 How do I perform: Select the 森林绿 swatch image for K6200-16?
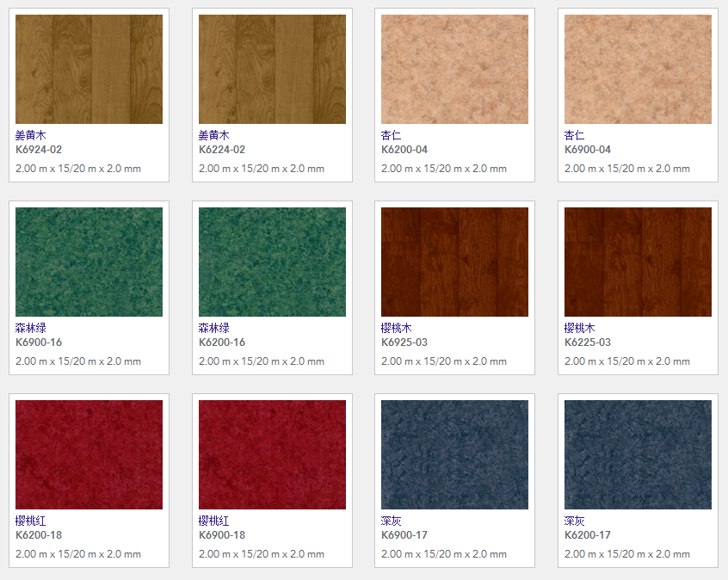tap(272, 262)
